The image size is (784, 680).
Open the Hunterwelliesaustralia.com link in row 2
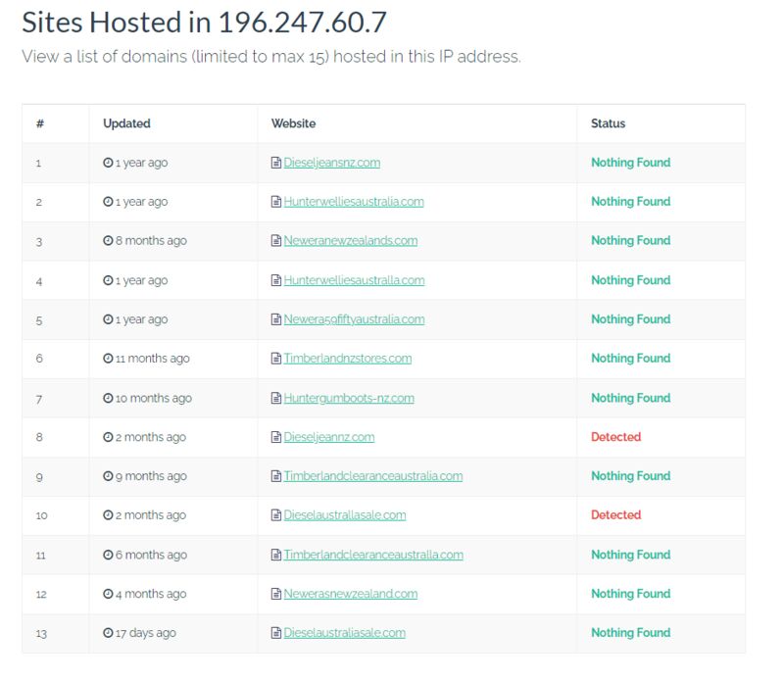coord(354,202)
